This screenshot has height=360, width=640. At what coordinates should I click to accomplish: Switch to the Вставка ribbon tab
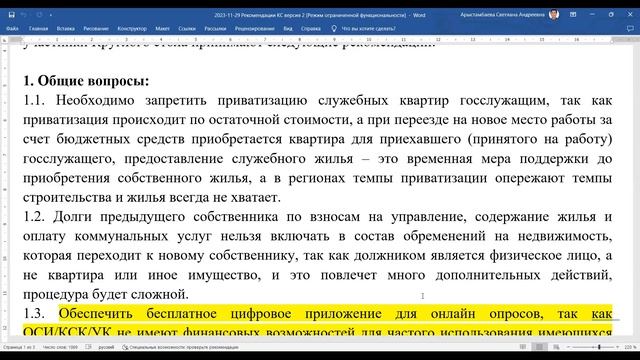pos(66,29)
